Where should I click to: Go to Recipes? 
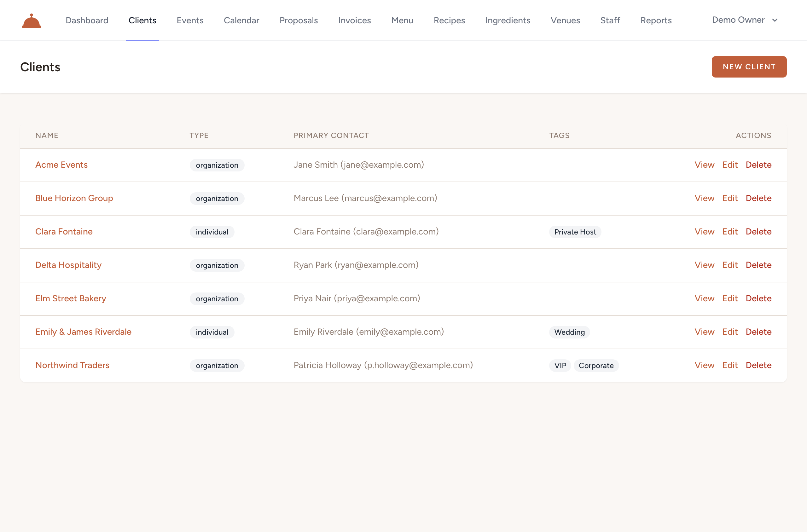click(x=449, y=20)
